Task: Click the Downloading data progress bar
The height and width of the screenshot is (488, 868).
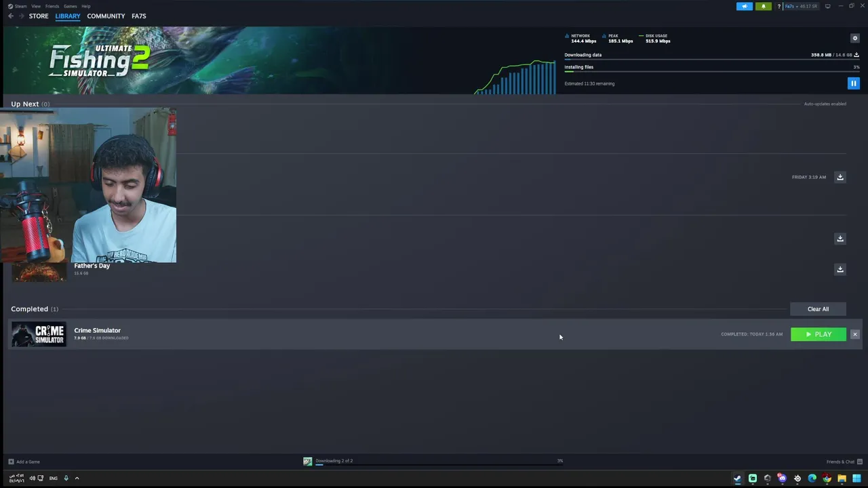Action: (x=712, y=60)
